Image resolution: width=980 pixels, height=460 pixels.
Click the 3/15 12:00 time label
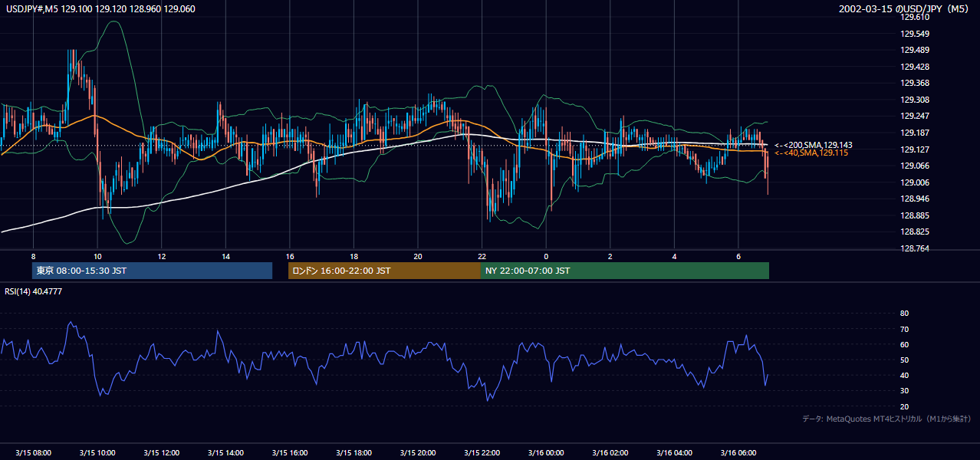[161, 453]
